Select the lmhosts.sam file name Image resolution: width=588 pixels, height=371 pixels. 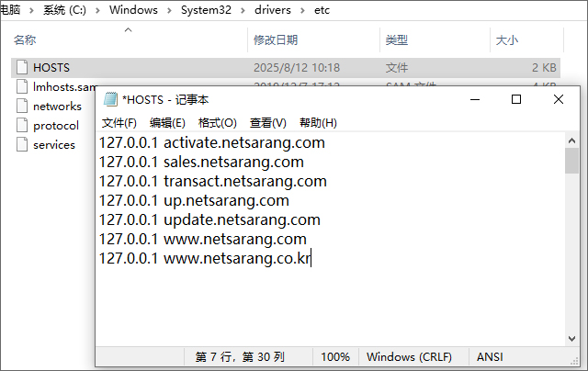[x=64, y=87]
